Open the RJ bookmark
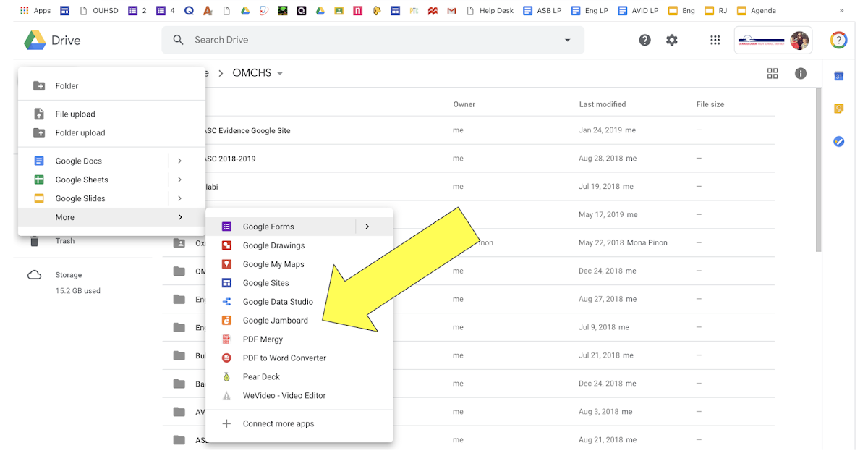 point(715,11)
